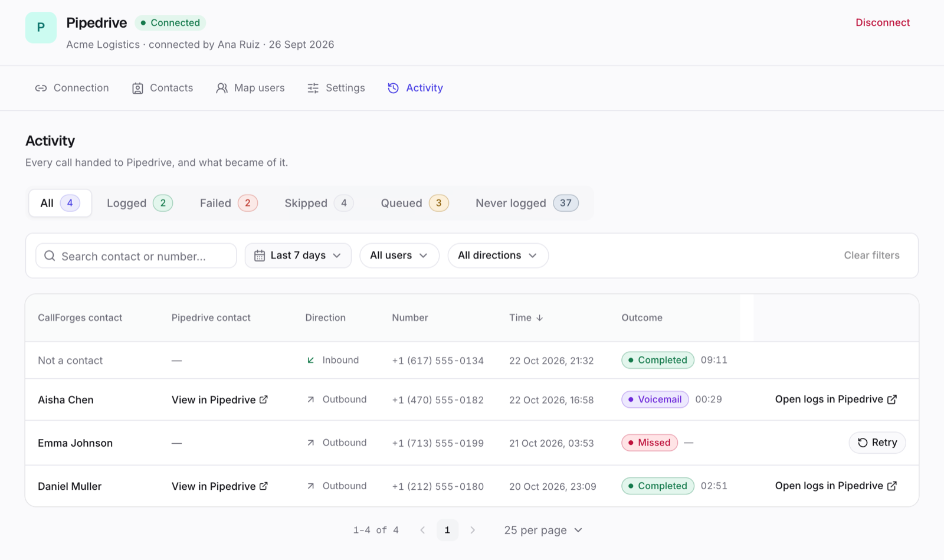Click external-link icon beside Aisha Chen's View in Pipedrive
944x560 pixels.
tap(264, 399)
